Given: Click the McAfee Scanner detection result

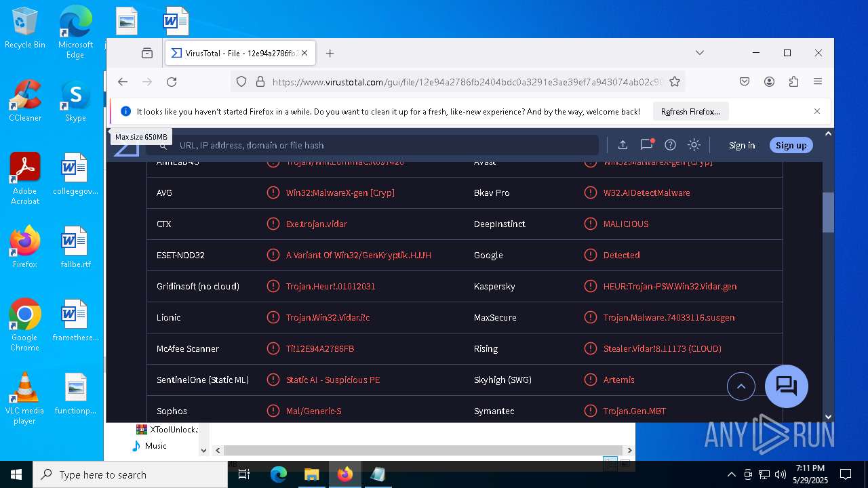Looking at the screenshot, I should tap(320, 348).
